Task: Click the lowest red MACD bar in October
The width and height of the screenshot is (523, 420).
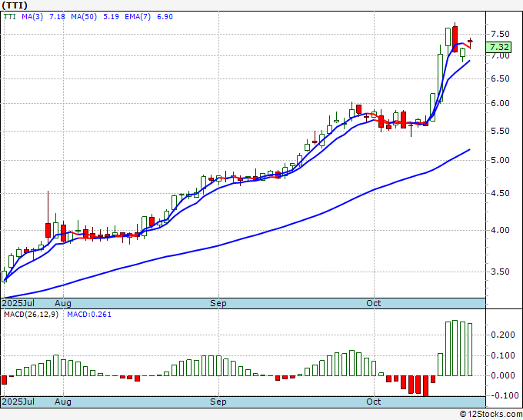Action: (x=425, y=386)
